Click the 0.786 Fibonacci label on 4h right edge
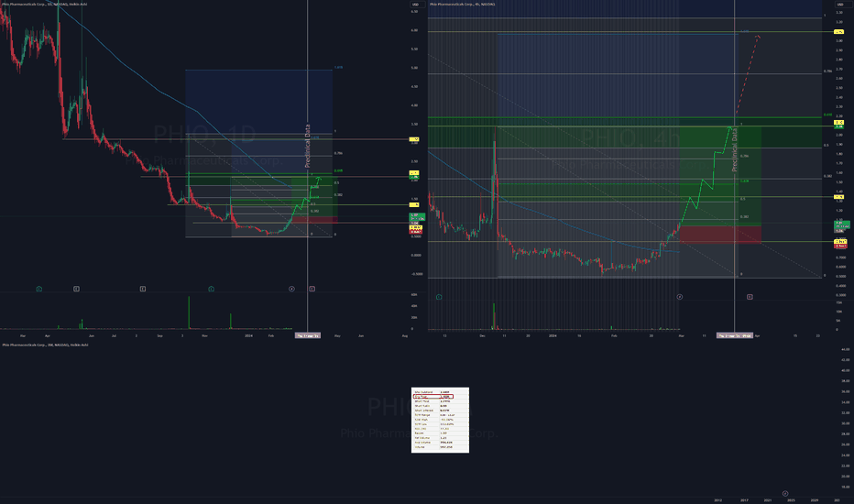The width and height of the screenshot is (854, 504). [x=827, y=71]
